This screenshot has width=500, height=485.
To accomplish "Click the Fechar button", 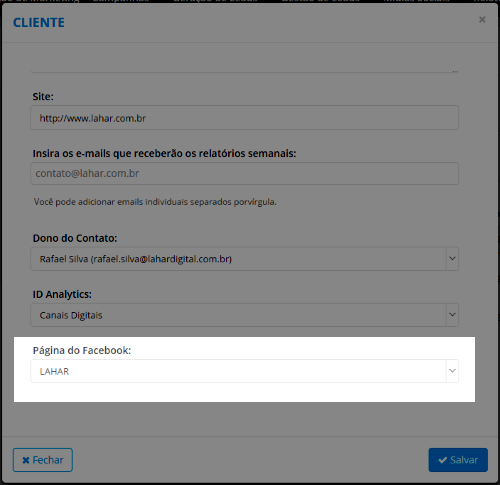I will (43, 460).
